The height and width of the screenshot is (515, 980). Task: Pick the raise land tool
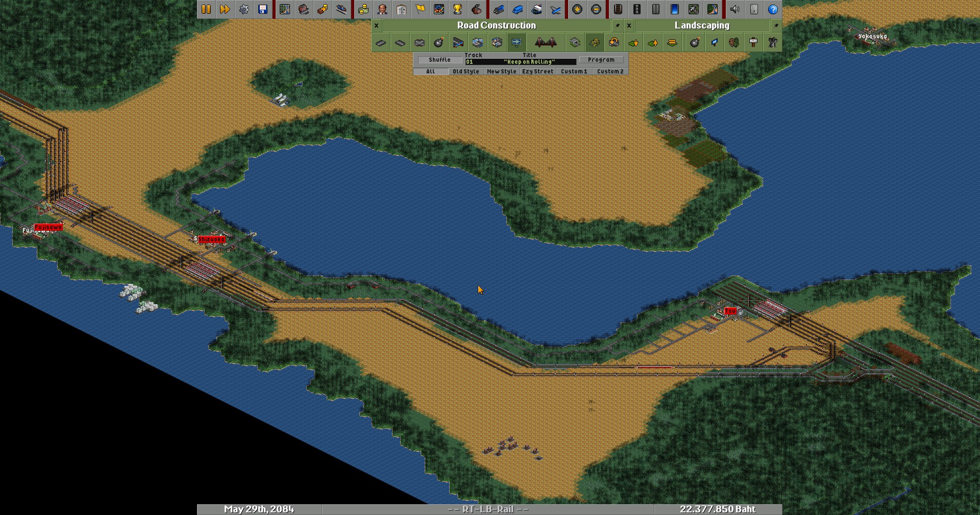click(x=653, y=43)
